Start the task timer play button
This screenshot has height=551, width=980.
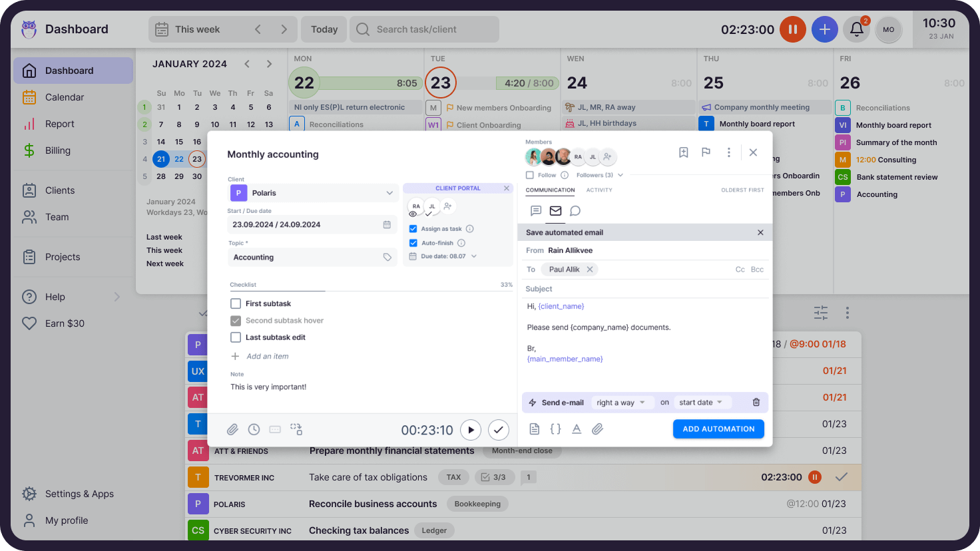pos(471,430)
